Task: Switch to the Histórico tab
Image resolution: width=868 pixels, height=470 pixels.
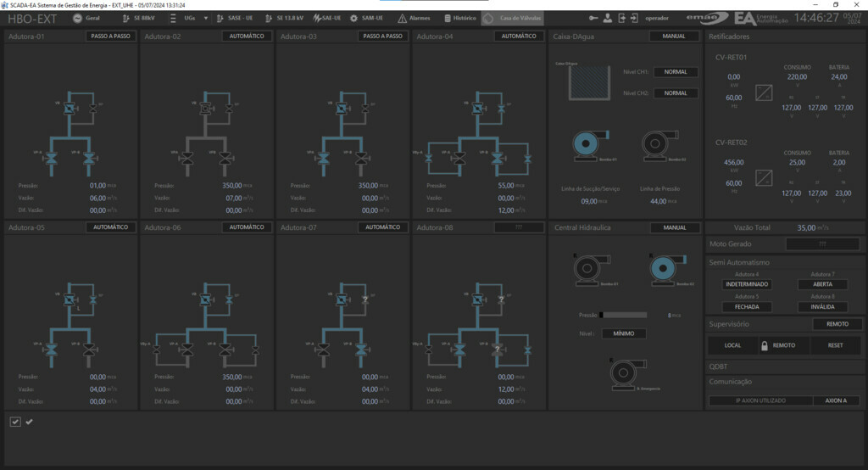Action: click(459, 18)
